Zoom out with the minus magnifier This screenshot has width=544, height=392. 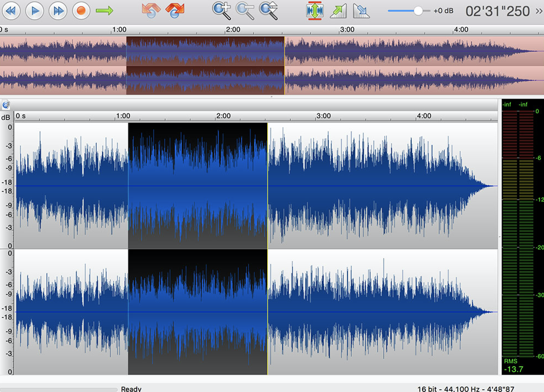[x=245, y=11]
